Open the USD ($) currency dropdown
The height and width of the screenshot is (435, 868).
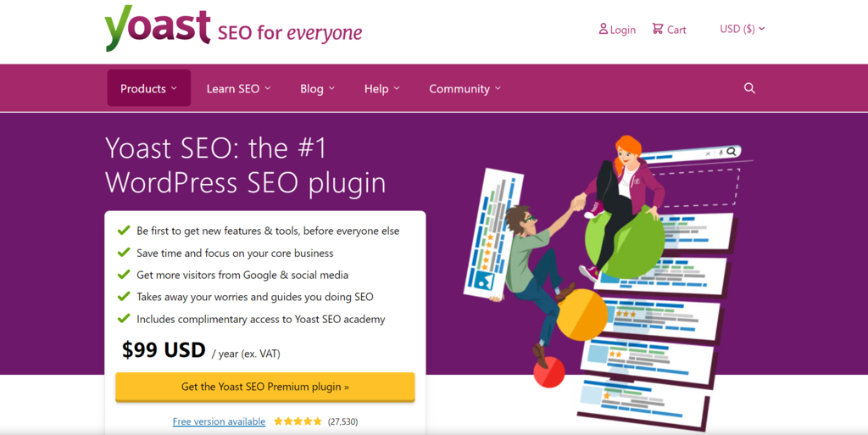[x=742, y=29]
